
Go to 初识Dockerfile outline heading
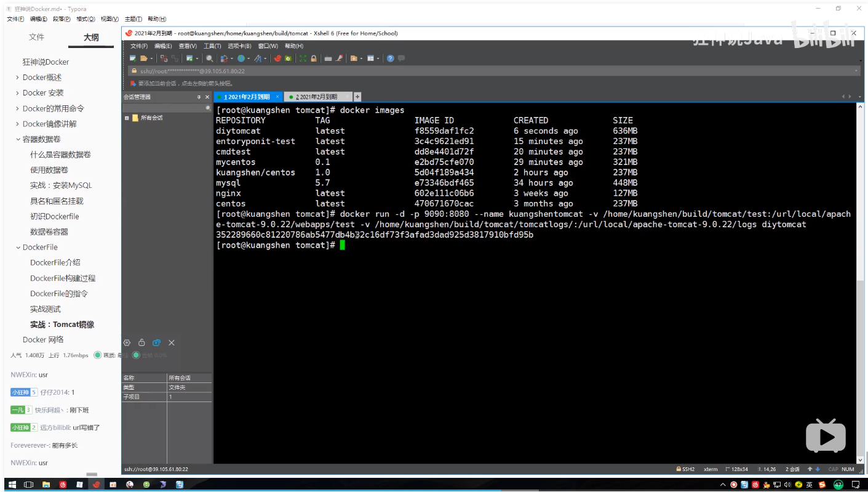pos(55,216)
